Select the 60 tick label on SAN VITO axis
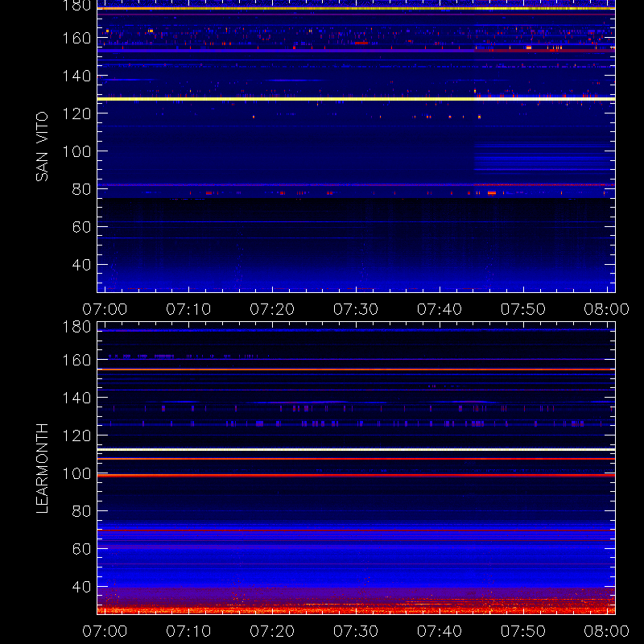The image size is (644, 644). 81,227
